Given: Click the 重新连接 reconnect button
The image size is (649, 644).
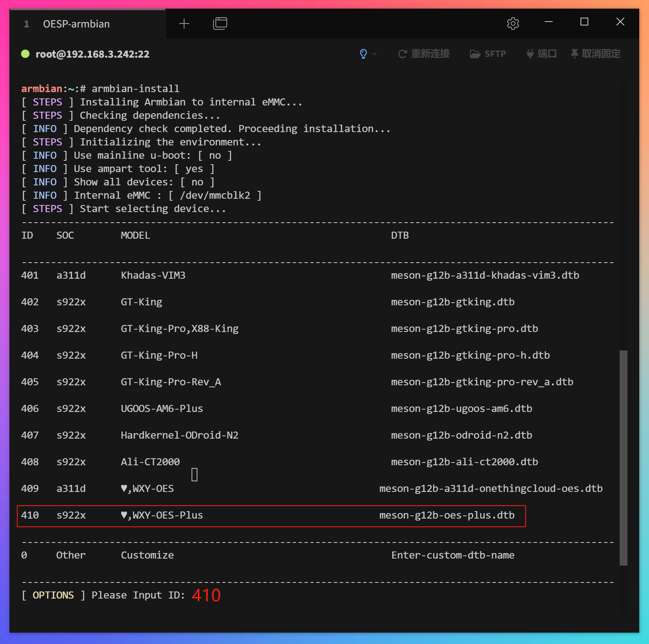Looking at the screenshot, I should (x=430, y=54).
